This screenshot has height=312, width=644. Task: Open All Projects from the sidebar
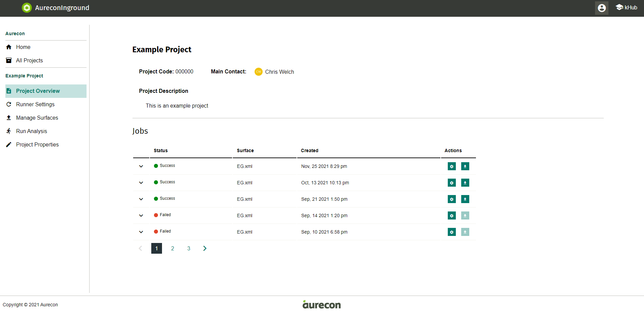pos(30,60)
